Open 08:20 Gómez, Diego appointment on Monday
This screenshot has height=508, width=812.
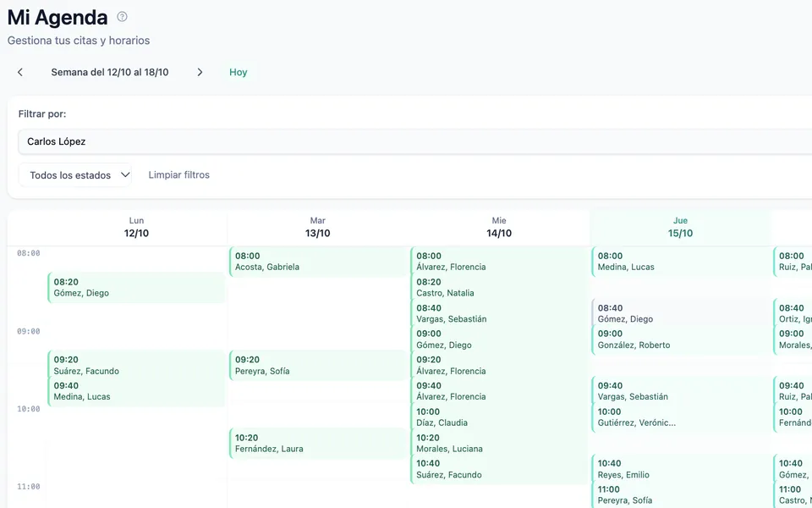[x=137, y=288]
